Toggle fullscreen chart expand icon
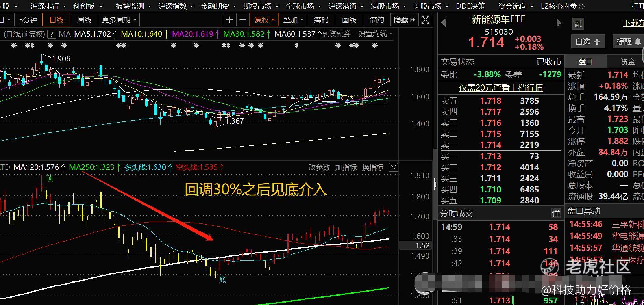Viewport: 644px width, 305px height. click(426, 20)
